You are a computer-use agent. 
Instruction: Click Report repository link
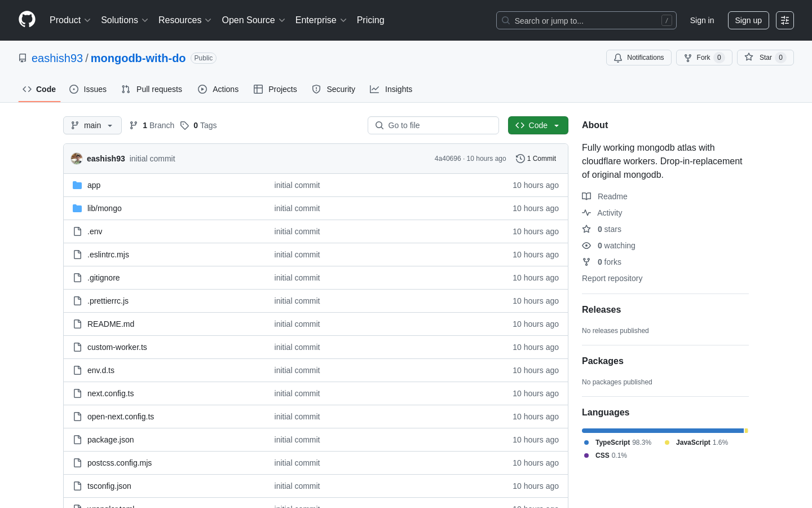612,278
